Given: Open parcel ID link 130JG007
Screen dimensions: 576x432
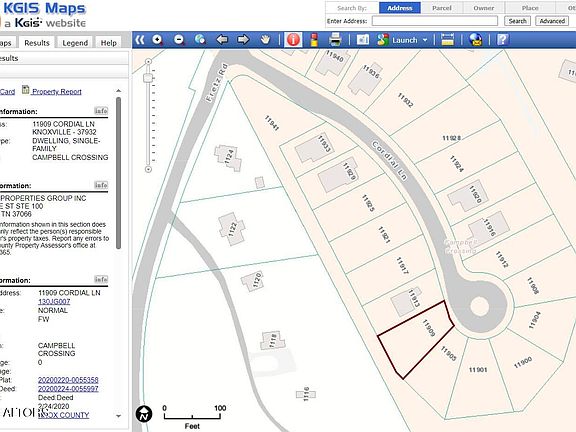Looking at the screenshot, I should coord(54,302).
